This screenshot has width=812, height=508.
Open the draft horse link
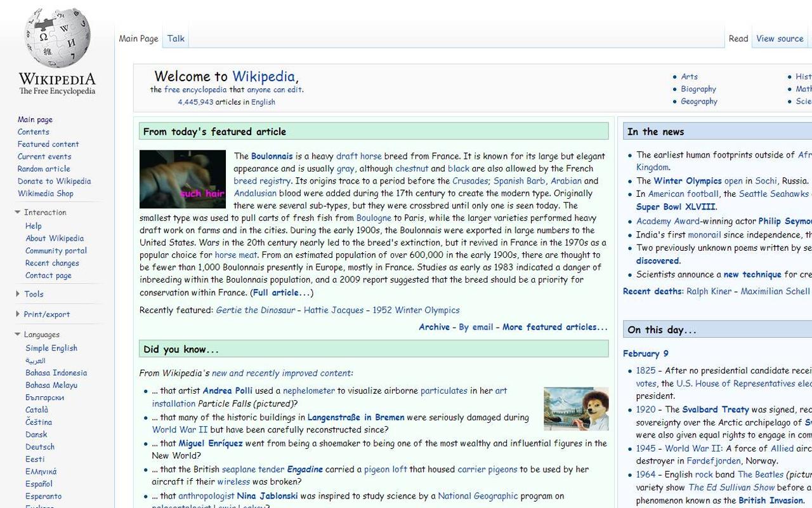click(359, 156)
